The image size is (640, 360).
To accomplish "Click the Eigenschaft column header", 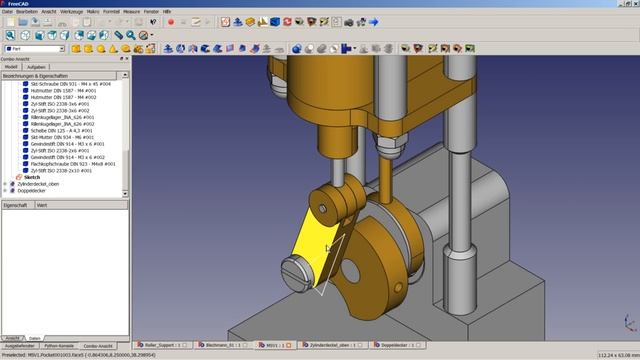I will [18, 205].
